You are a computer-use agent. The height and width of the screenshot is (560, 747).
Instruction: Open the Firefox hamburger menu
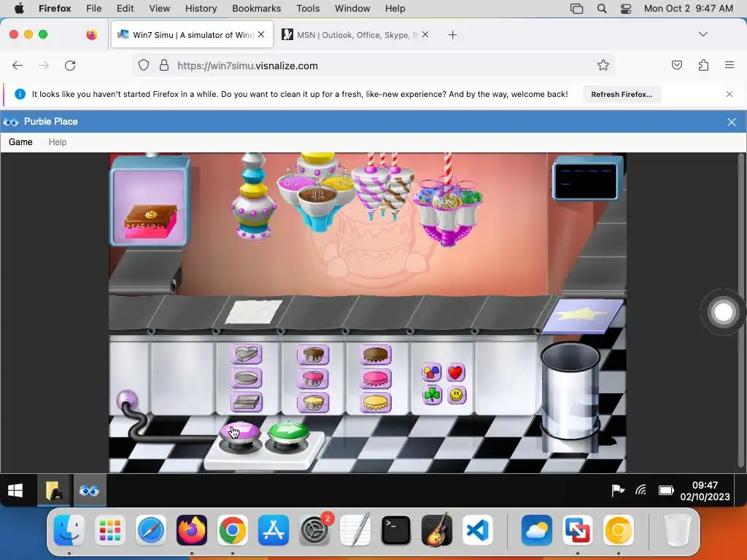(729, 65)
